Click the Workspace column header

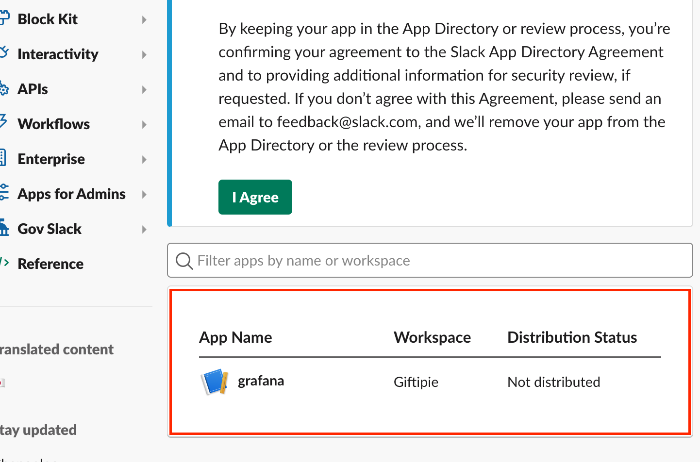pos(432,337)
